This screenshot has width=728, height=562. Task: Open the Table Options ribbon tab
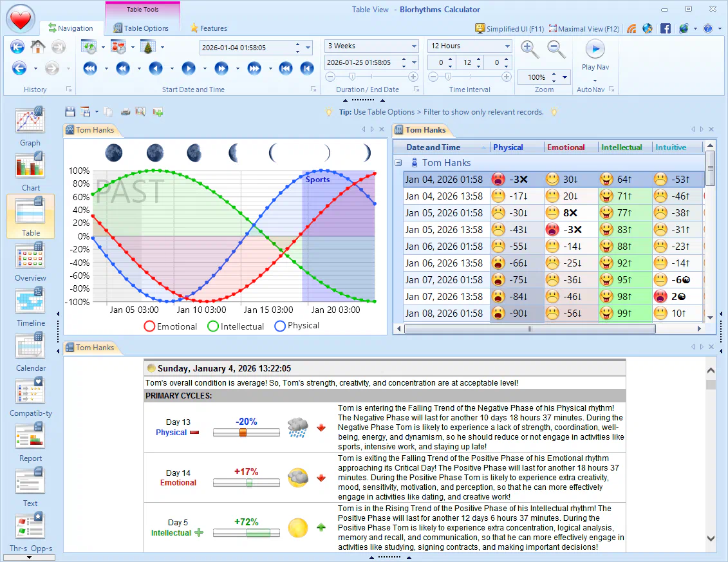pyautogui.click(x=142, y=28)
